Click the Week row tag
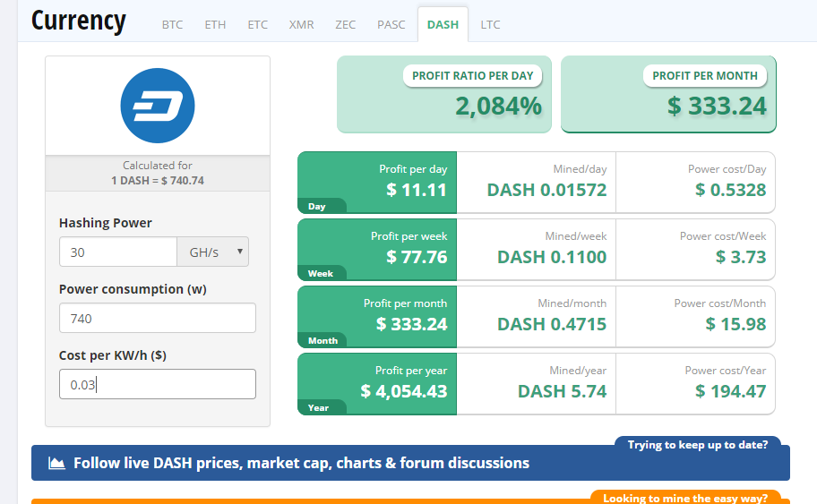The width and height of the screenshot is (817, 504). click(321, 274)
